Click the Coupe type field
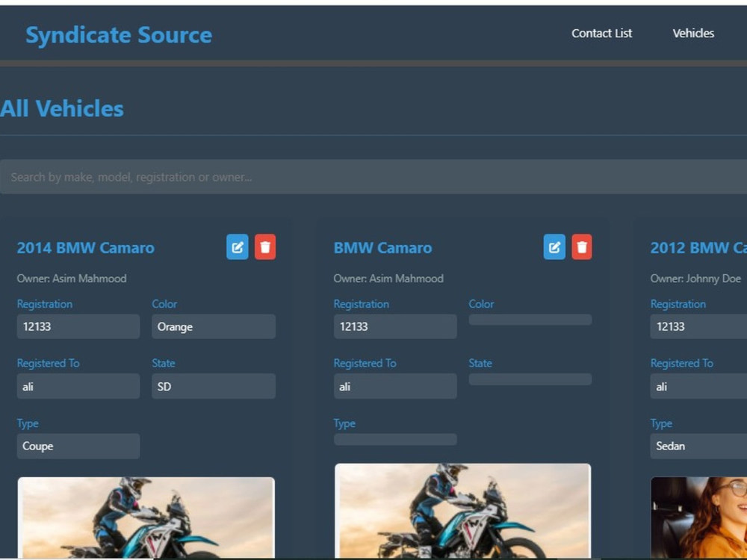The height and width of the screenshot is (560, 747). click(78, 446)
